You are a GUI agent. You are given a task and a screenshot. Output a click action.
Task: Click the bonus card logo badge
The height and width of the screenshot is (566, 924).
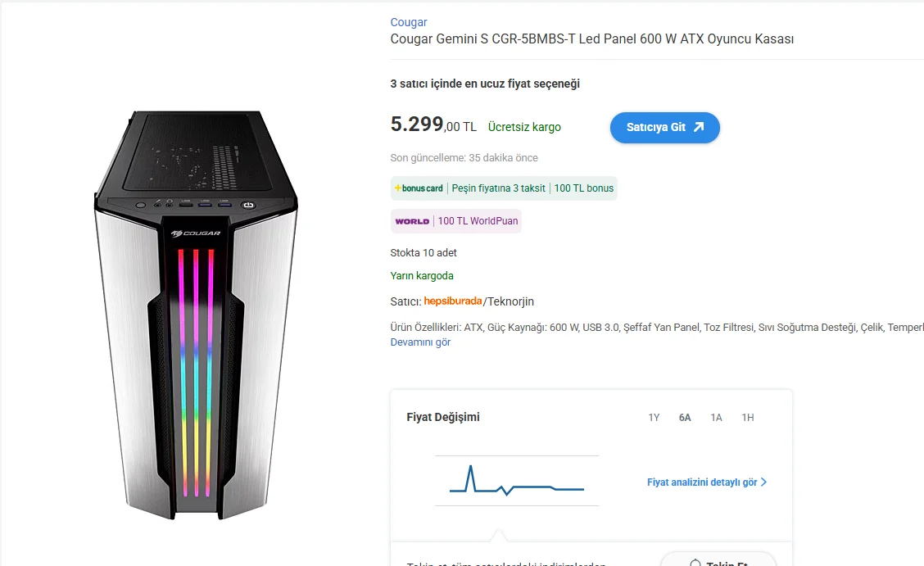click(x=419, y=188)
